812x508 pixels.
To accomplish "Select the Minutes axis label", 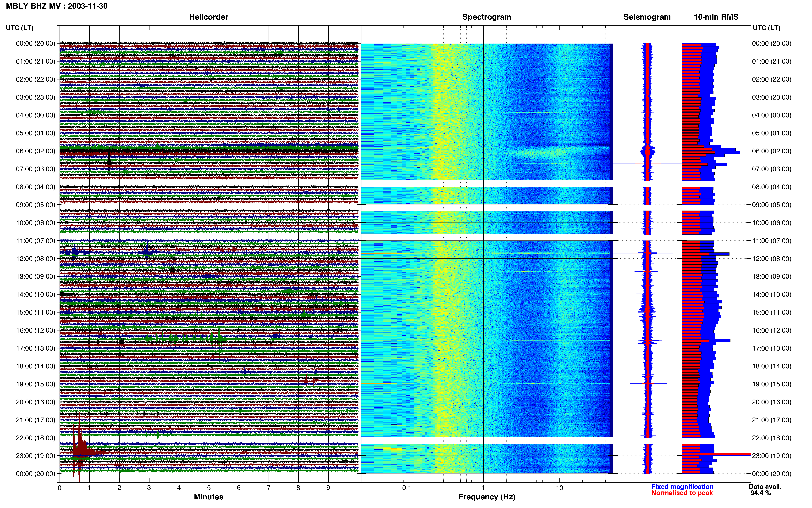I will (209, 497).
